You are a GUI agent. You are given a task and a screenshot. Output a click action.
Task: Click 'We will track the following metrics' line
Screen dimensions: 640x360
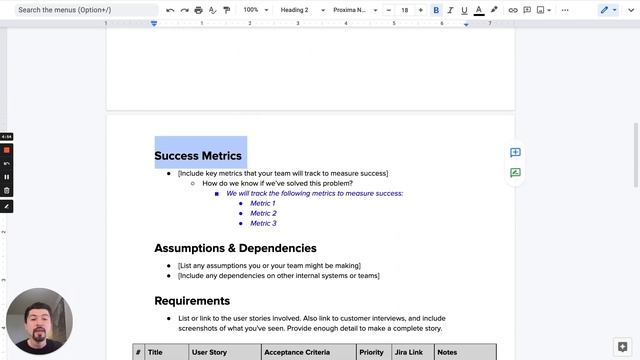315,193
